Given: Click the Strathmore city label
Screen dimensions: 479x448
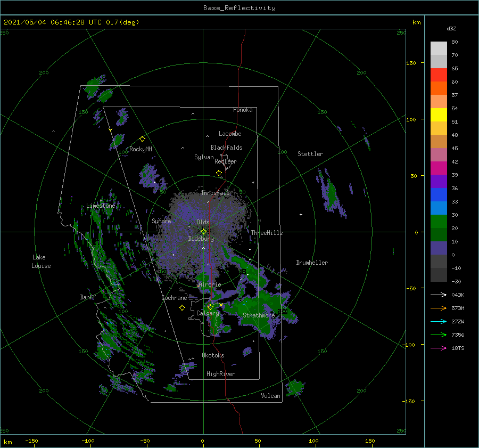Looking at the screenshot, I should pos(259,315).
